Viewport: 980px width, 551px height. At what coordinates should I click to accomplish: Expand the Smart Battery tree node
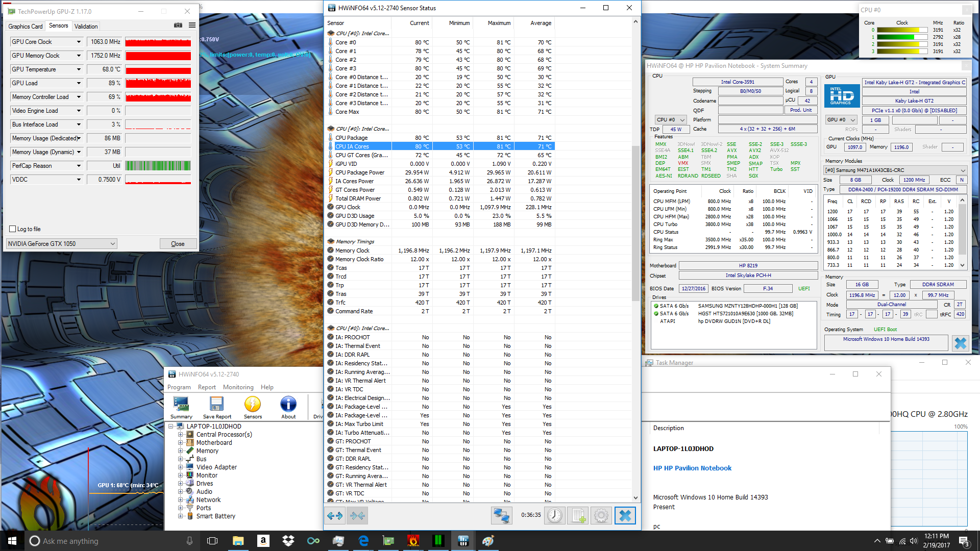point(180,516)
